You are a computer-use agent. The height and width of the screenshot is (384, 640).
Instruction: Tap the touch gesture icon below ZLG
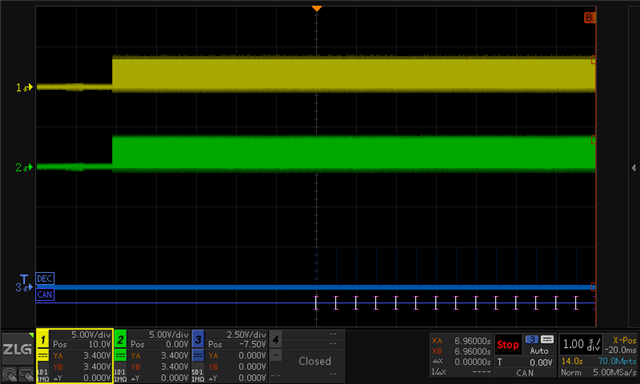(10, 374)
